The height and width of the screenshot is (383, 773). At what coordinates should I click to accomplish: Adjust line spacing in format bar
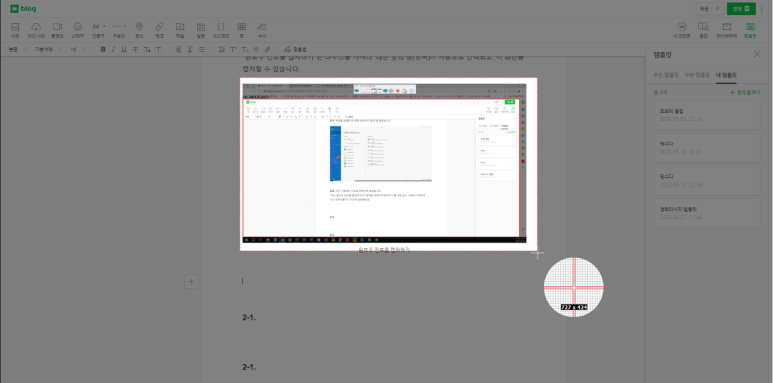point(190,49)
